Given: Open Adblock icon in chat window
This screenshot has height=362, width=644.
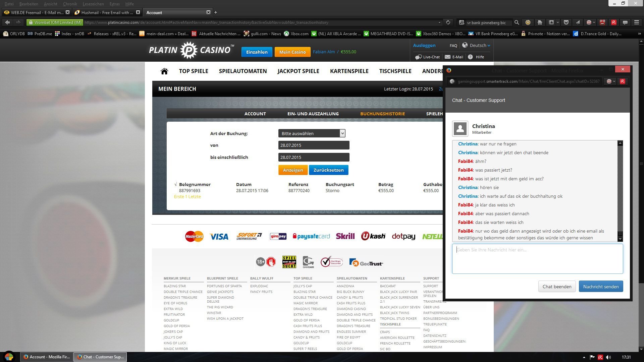Looking at the screenshot, I should 609,81.
